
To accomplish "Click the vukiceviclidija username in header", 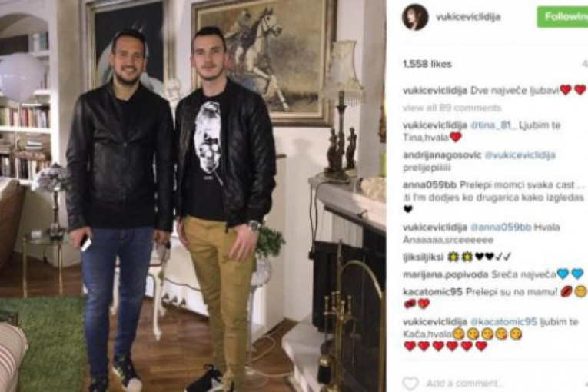I will tap(468, 17).
